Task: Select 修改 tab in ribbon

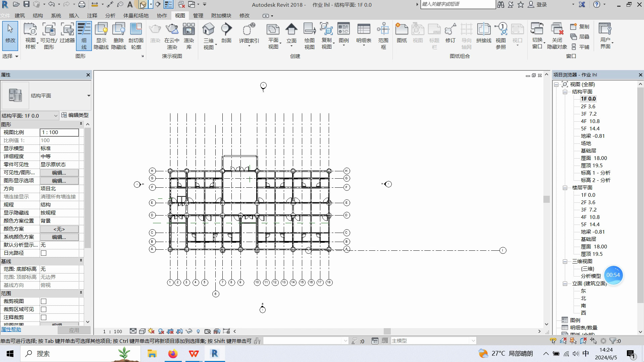Action: [x=245, y=15]
